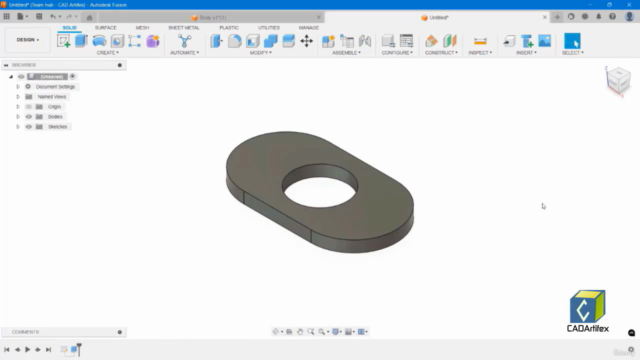
Task: Switch to the Plastic tab
Action: coord(229,28)
